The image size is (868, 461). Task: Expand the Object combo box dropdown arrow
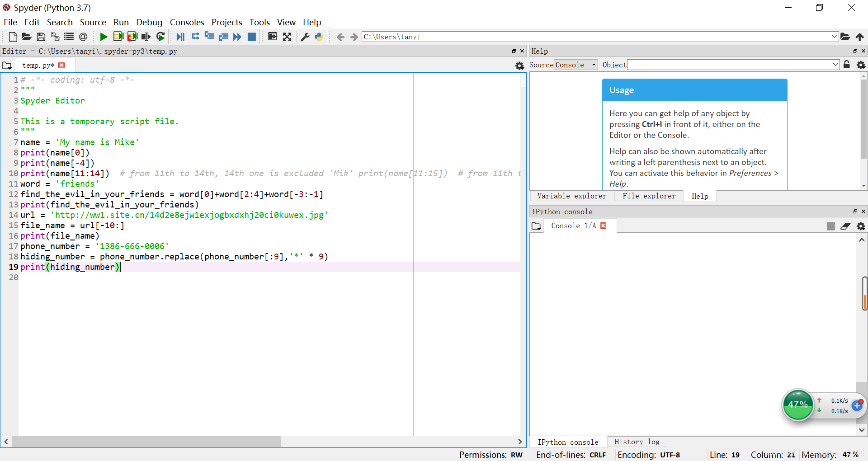tap(835, 65)
